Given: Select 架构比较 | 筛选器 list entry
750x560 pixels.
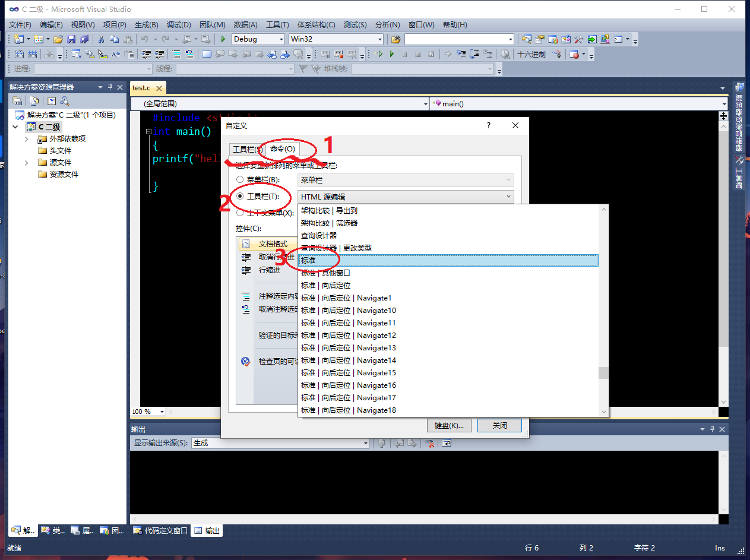Looking at the screenshot, I should click(x=448, y=223).
